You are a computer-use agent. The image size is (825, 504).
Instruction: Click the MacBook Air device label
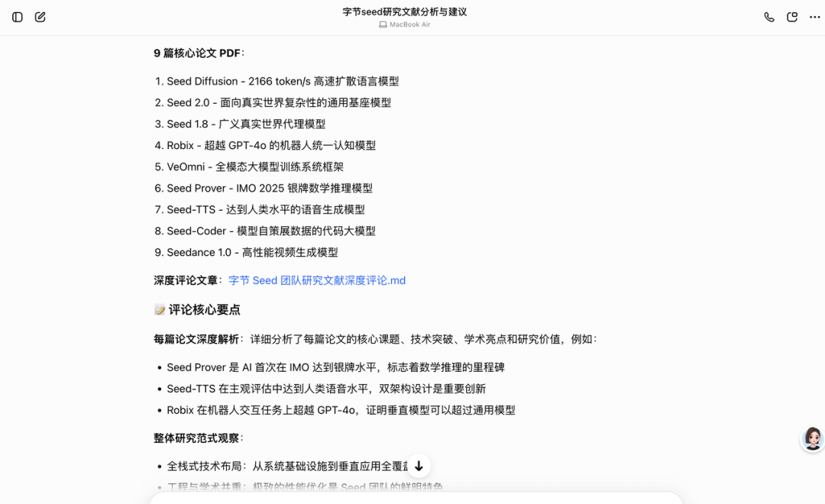[410, 24]
